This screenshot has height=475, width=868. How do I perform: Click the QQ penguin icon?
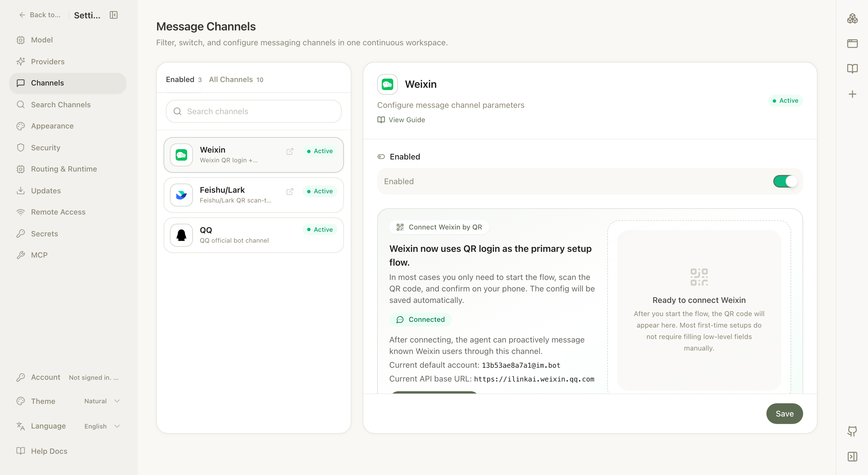(181, 235)
